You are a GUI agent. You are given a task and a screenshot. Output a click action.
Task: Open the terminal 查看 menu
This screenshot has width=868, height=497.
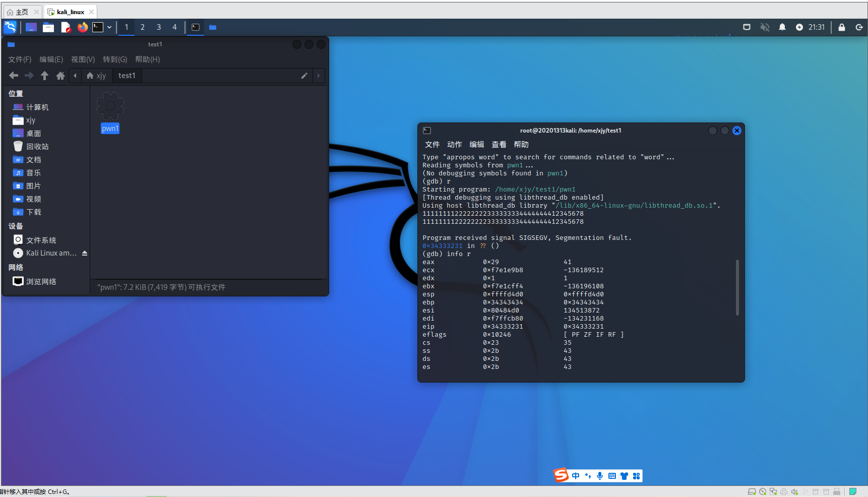(x=499, y=145)
